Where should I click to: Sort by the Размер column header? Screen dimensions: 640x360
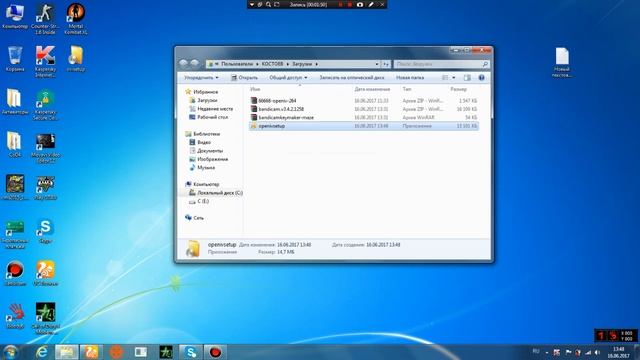pyautogui.click(x=458, y=89)
